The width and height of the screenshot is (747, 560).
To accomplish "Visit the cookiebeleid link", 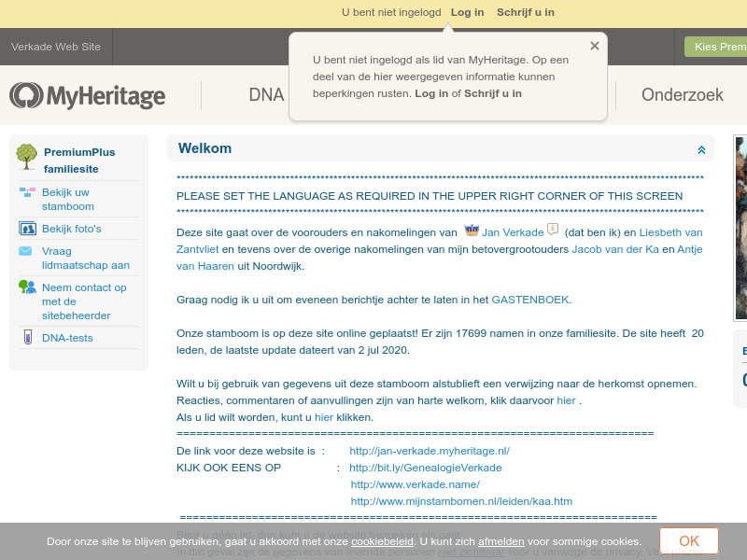I will coord(382,540).
